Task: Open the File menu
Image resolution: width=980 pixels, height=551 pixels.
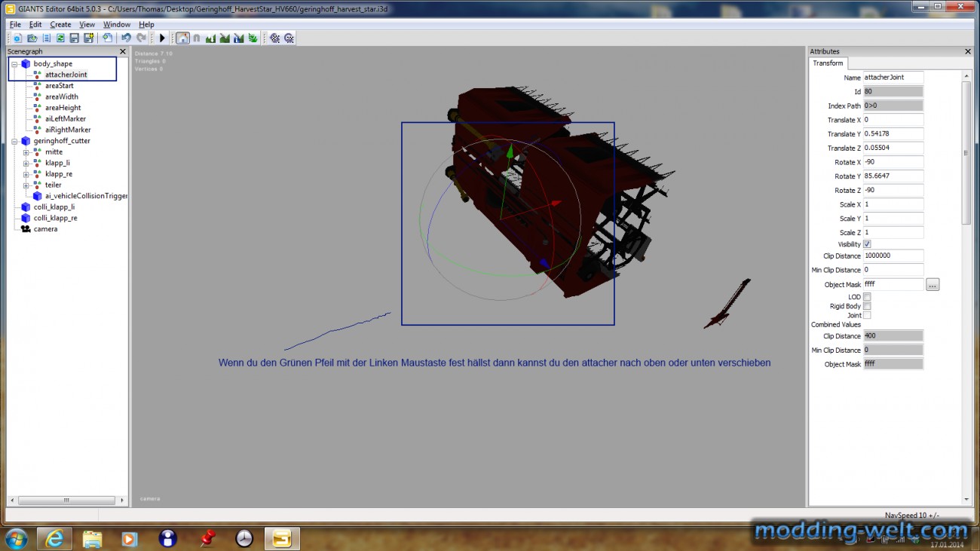Action: (x=15, y=25)
